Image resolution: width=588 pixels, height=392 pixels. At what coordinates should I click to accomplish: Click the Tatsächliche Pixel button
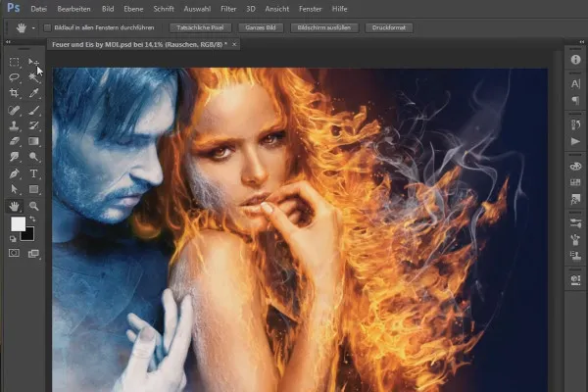pyautogui.click(x=200, y=27)
